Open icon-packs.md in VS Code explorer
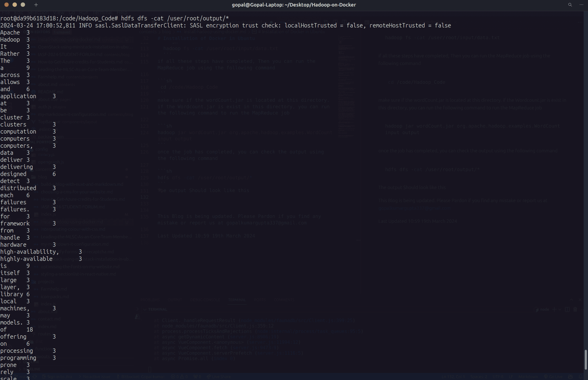The height and width of the screenshot is (380, 588). [55, 297]
